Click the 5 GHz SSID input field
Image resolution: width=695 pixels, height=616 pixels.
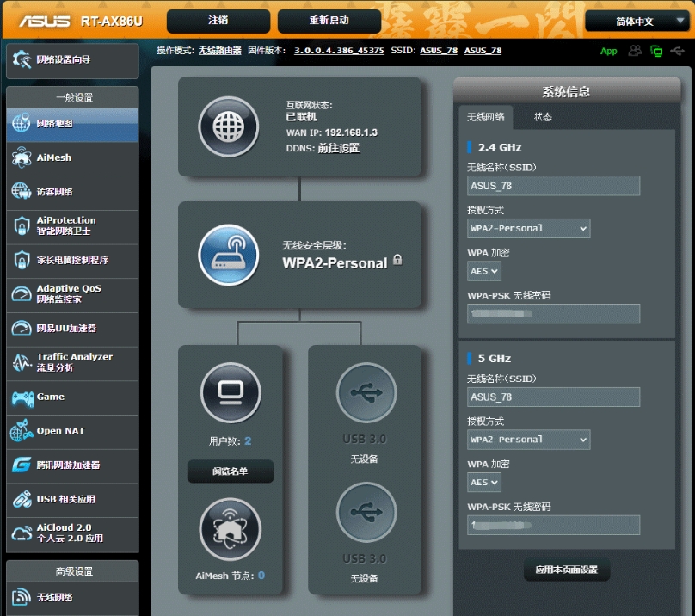tap(553, 397)
